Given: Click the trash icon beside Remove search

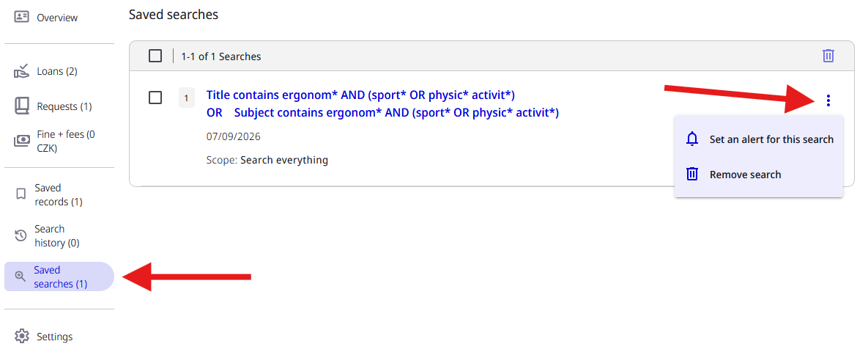Looking at the screenshot, I should tap(692, 174).
